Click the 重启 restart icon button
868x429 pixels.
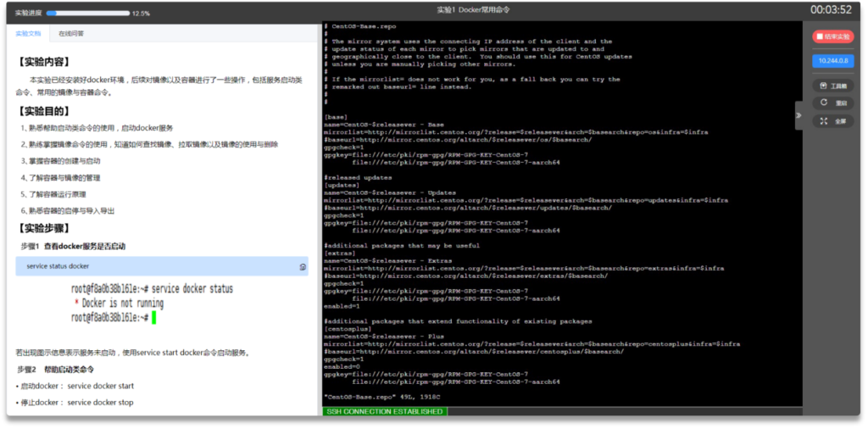(832, 103)
